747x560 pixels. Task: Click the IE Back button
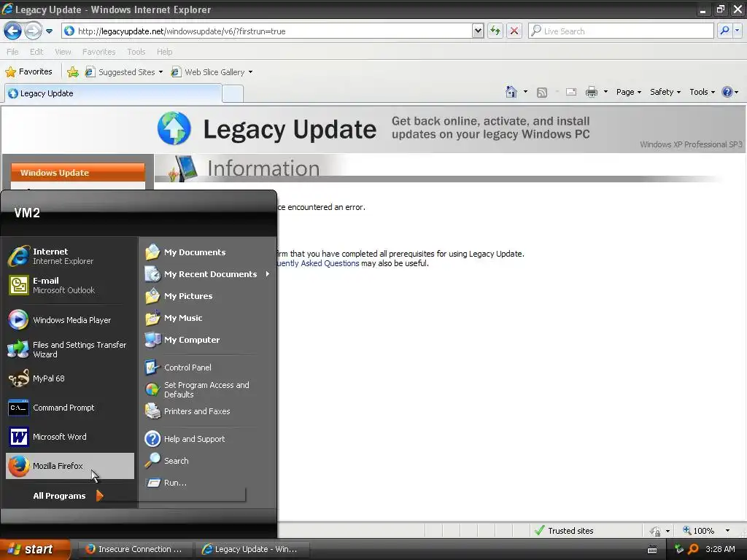[13, 31]
